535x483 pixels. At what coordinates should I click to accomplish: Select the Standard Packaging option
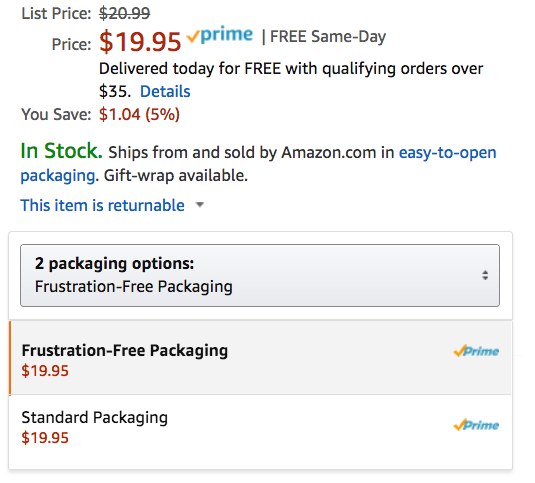(260, 432)
